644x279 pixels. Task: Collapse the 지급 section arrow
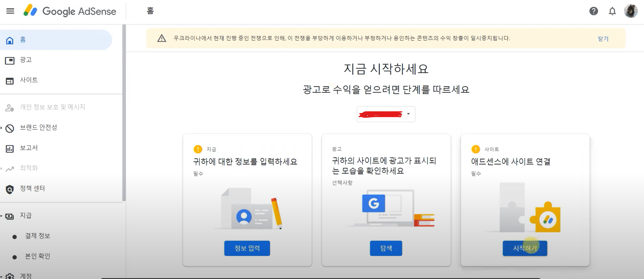click(1, 216)
